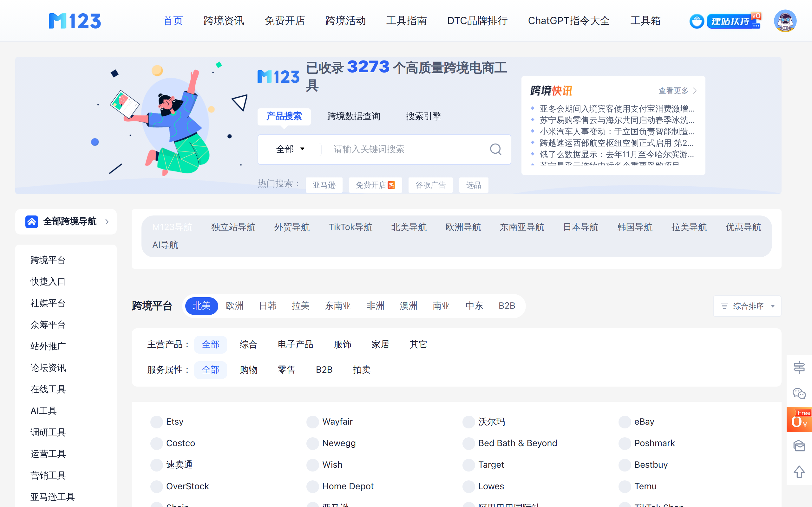Switch to 跨境数据查询 search tab

[x=354, y=116]
